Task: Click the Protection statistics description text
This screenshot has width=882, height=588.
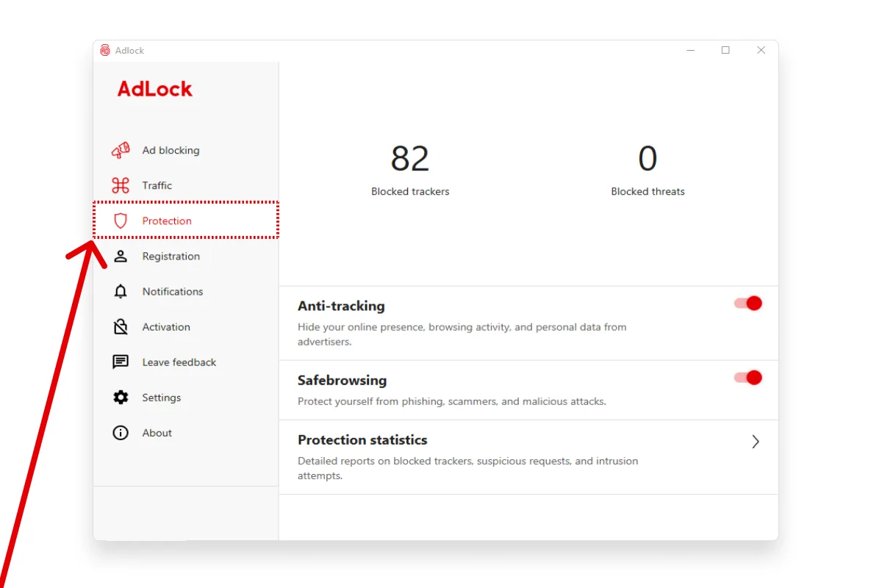Action: [468, 468]
